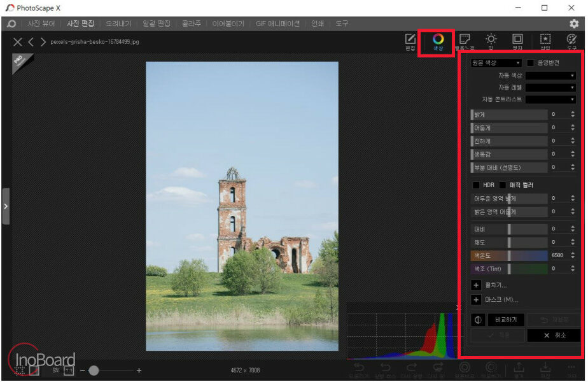
Task: Close the histogram panel with small x
Action: tap(458, 308)
